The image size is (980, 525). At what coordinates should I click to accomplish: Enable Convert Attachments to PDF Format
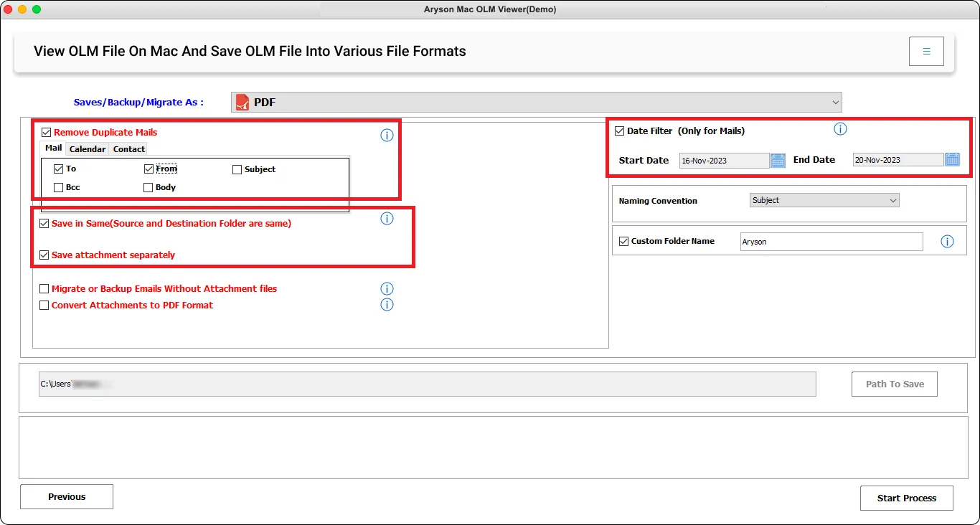click(44, 306)
